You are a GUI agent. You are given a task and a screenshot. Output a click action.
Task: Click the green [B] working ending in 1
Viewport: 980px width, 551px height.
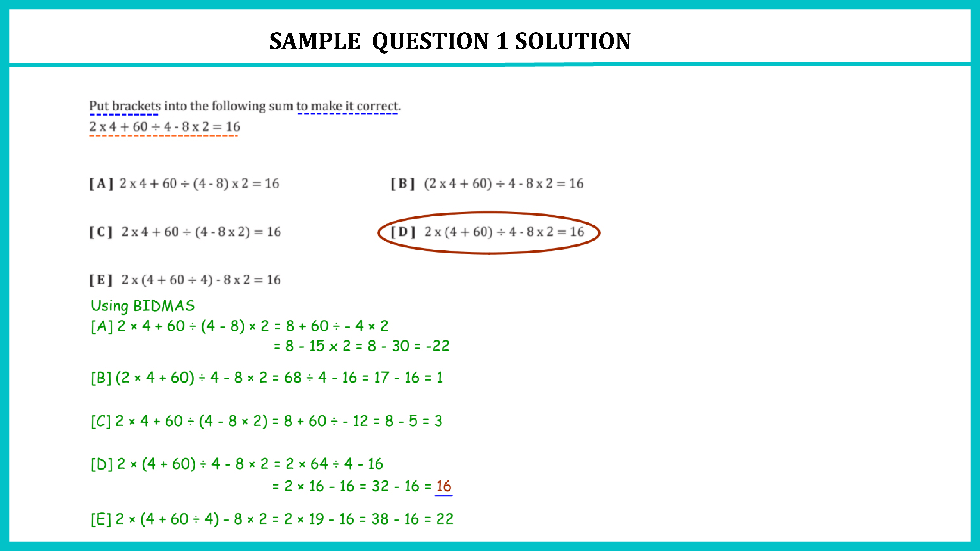point(267,378)
